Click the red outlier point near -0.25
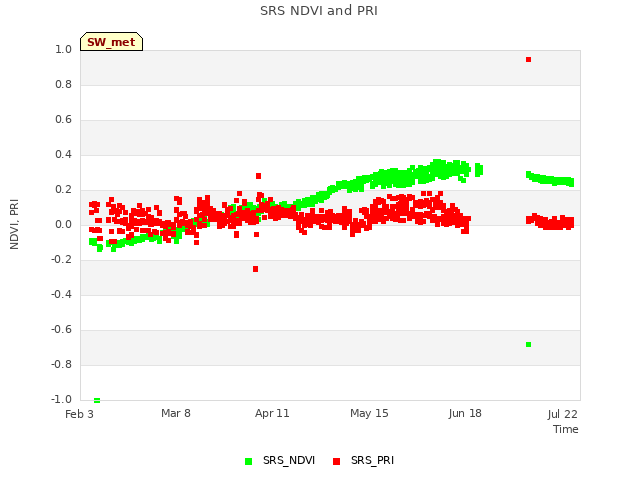Screen dimensions: 640x480 [x=256, y=269]
